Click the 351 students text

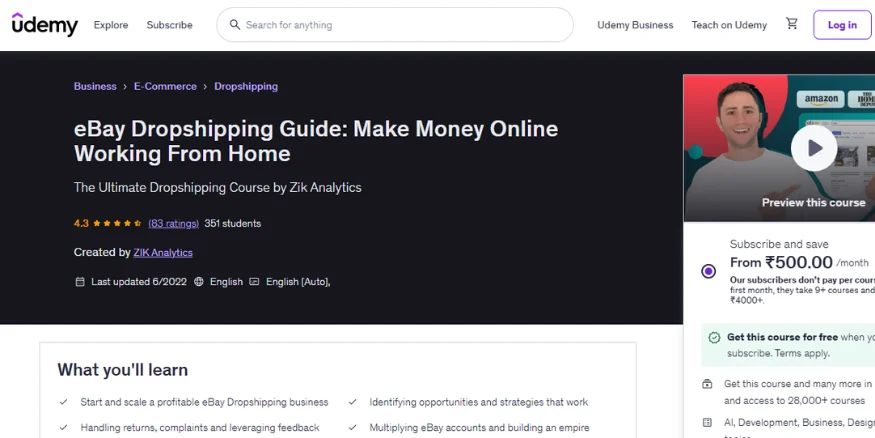tap(233, 223)
